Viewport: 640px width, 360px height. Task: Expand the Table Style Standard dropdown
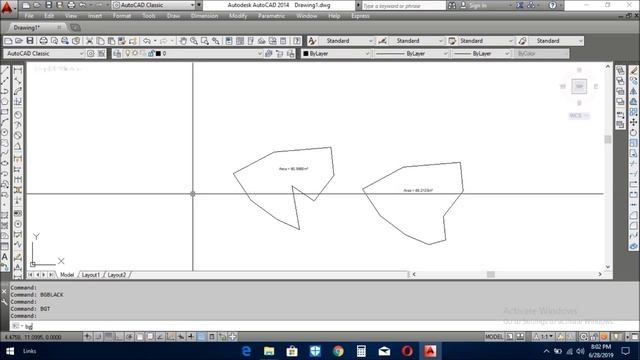[511, 41]
